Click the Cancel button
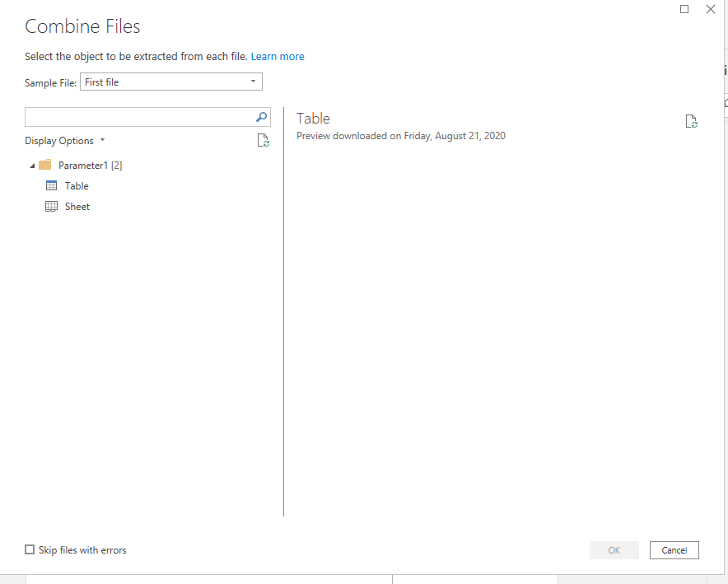Screen dimensions: 728x584 [x=674, y=550]
